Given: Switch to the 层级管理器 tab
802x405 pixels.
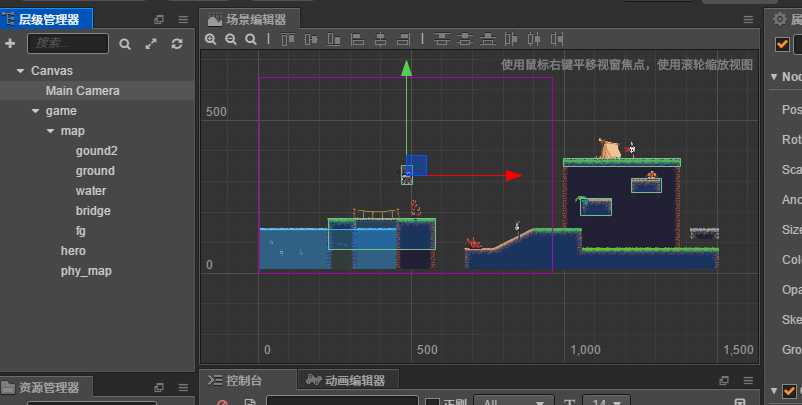Looking at the screenshot, I should click(47, 19).
